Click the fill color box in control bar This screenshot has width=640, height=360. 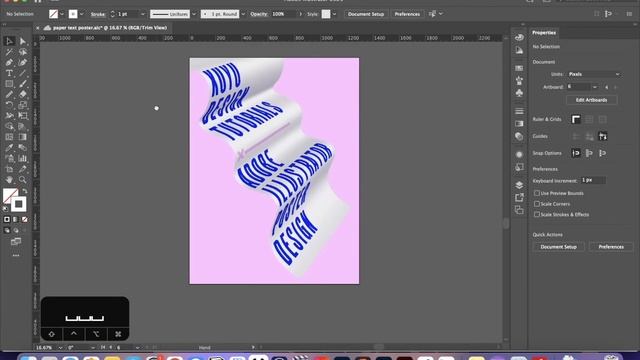coord(53,14)
